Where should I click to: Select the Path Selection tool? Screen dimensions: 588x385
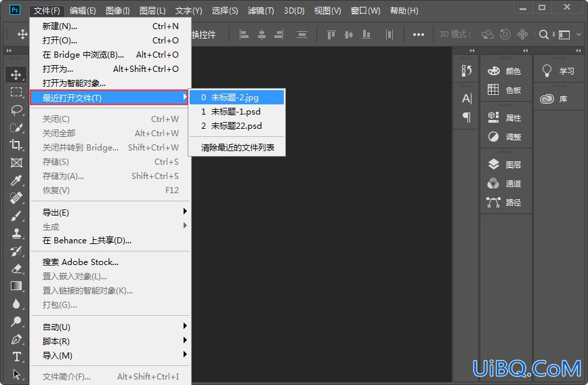pyautogui.click(x=16, y=374)
